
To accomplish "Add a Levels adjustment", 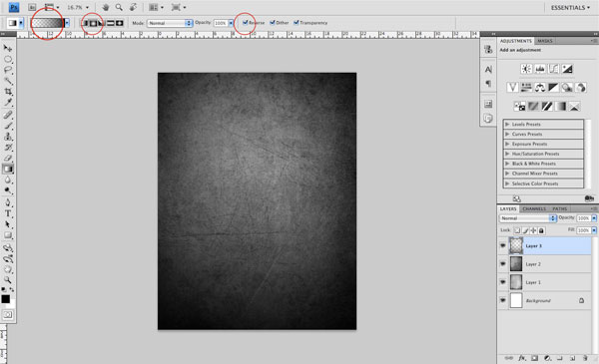I will point(540,69).
